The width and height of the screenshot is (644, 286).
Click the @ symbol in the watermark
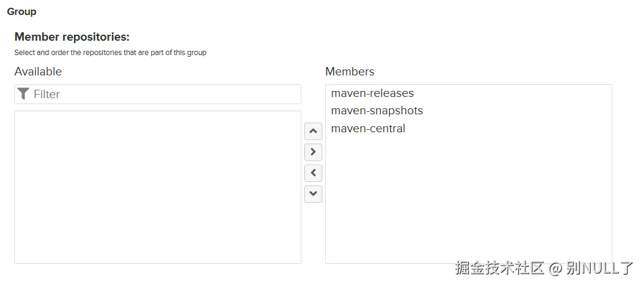(556, 268)
